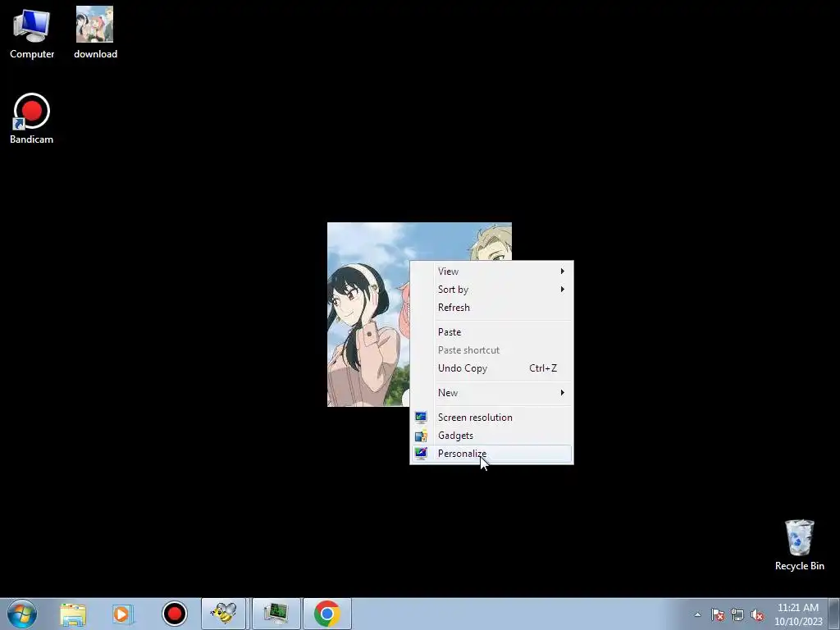Select the download image file icon

pyautogui.click(x=95, y=33)
